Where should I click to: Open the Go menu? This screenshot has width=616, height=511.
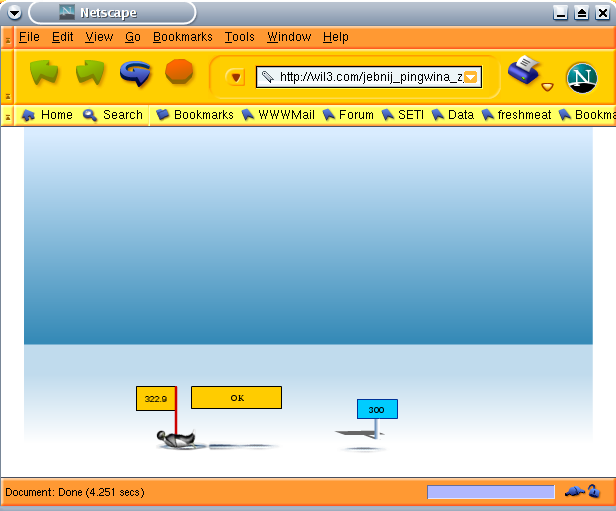pyautogui.click(x=133, y=37)
